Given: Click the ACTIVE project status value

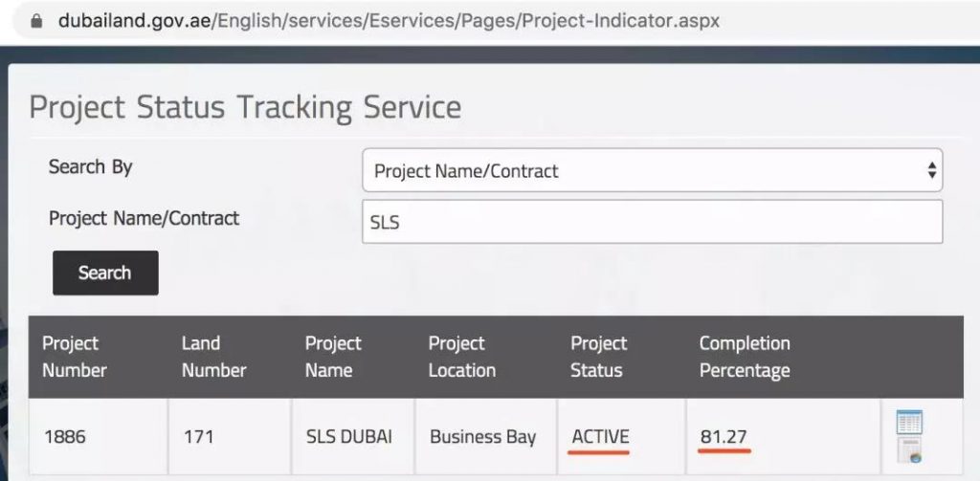Looking at the screenshot, I should pyautogui.click(x=600, y=437).
